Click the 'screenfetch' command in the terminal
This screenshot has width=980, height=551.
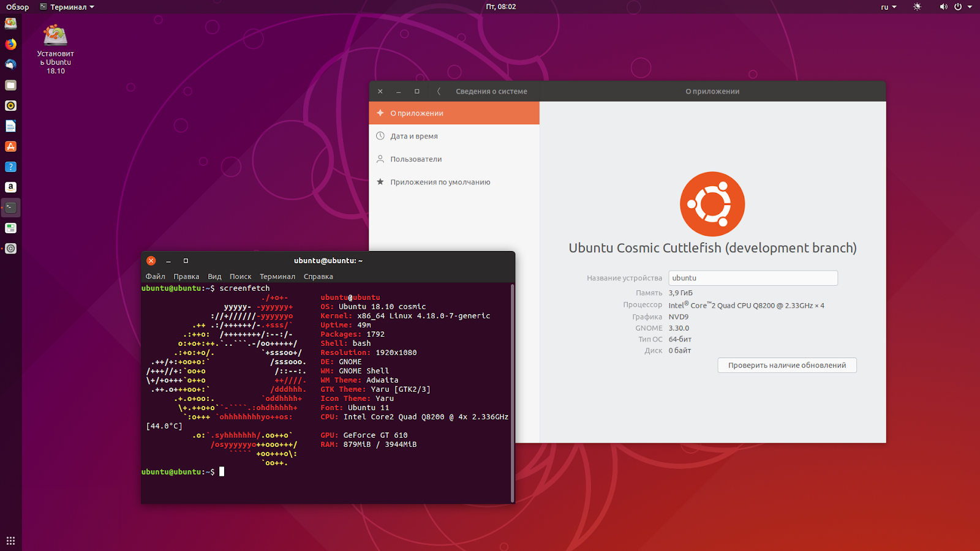point(244,288)
